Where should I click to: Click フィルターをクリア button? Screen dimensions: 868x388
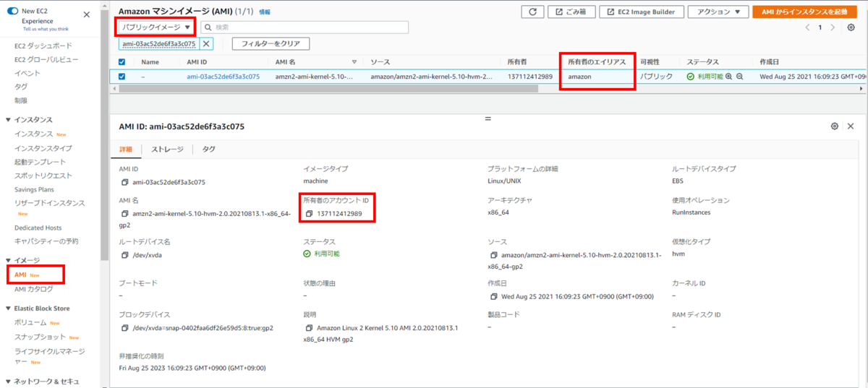click(x=271, y=44)
